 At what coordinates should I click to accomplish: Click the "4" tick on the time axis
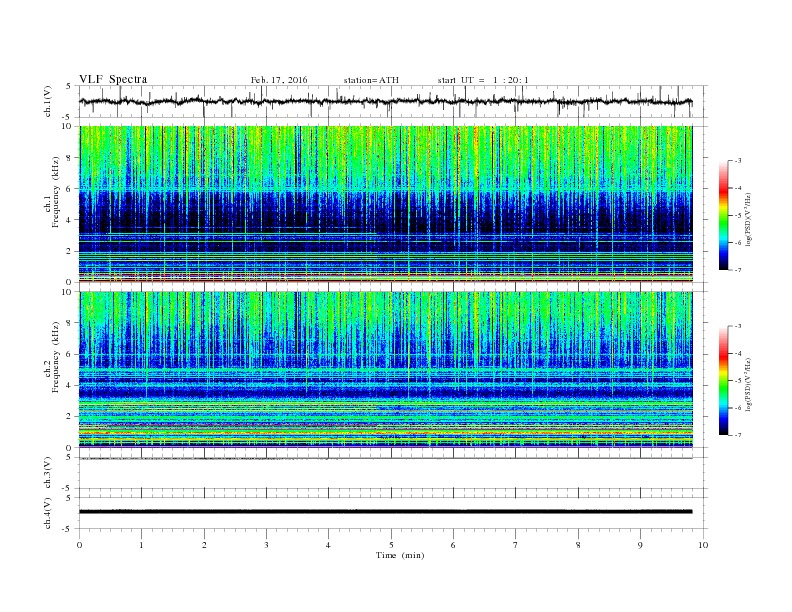coord(328,545)
